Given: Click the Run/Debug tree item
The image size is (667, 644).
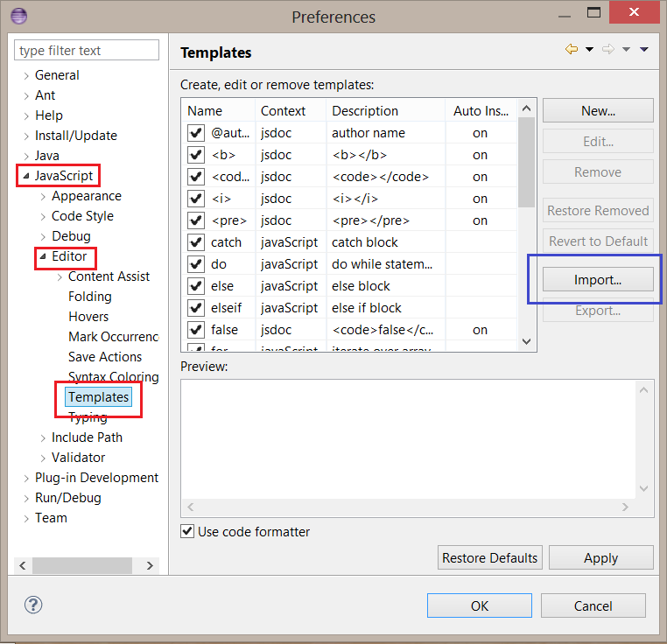Looking at the screenshot, I should point(68,498).
